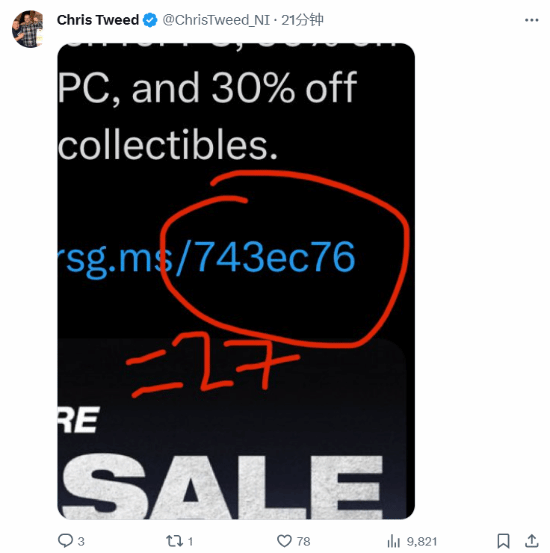Click the reply speech bubble icon
This screenshot has height=553, width=550.
click(65, 541)
